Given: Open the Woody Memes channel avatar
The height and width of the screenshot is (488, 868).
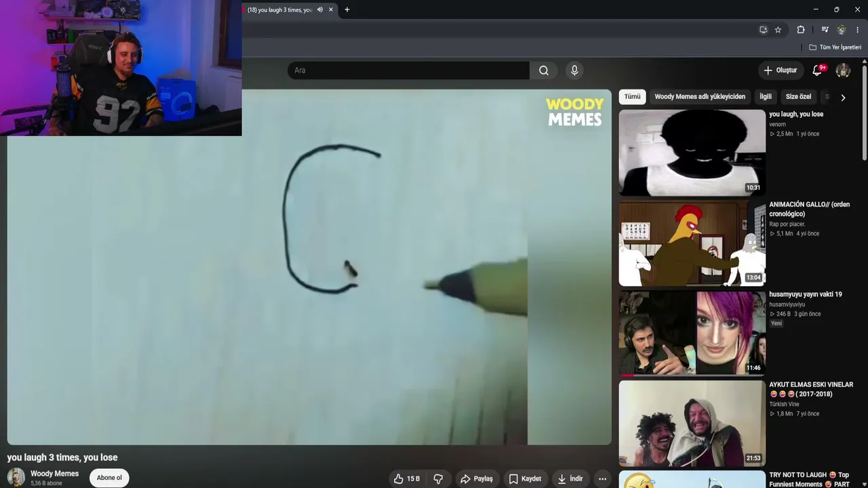Looking at the screenshot, I should (16, 477).
